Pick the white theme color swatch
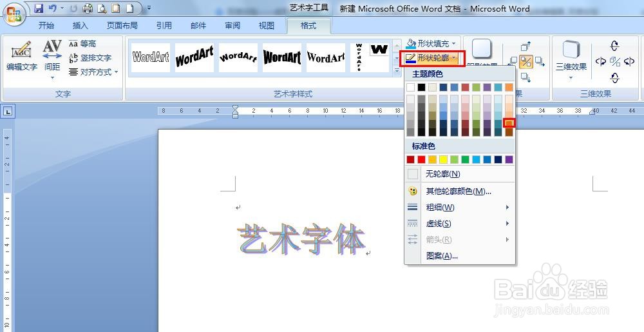 (410, 87)
